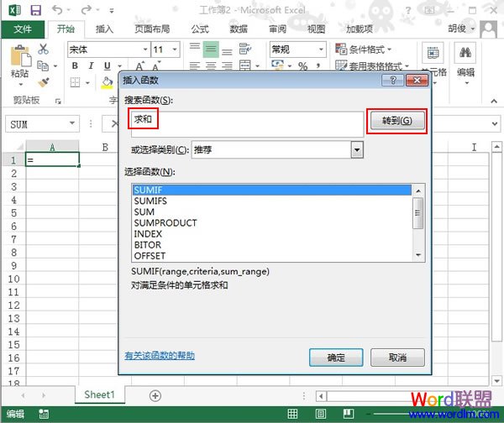Open Format as Table menu
Image resolution: width=504 pixels, height=423 pixels.
[x=372, y=66]
